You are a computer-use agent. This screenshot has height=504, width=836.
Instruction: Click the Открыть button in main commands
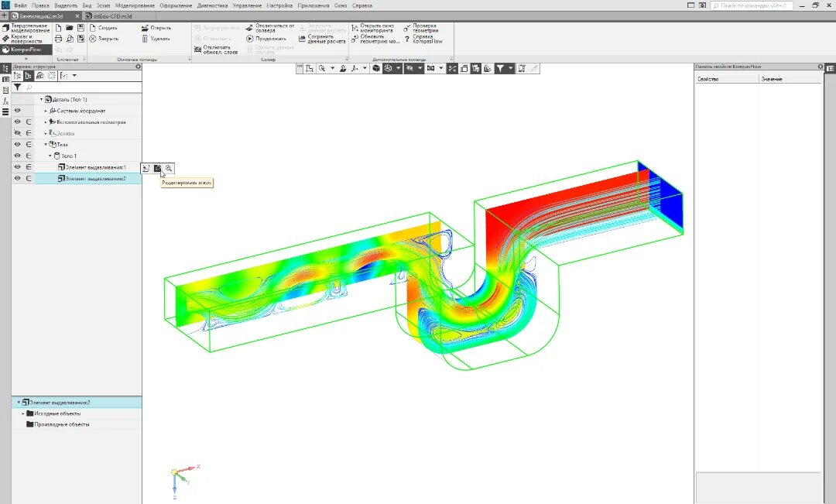click(156, 28)
